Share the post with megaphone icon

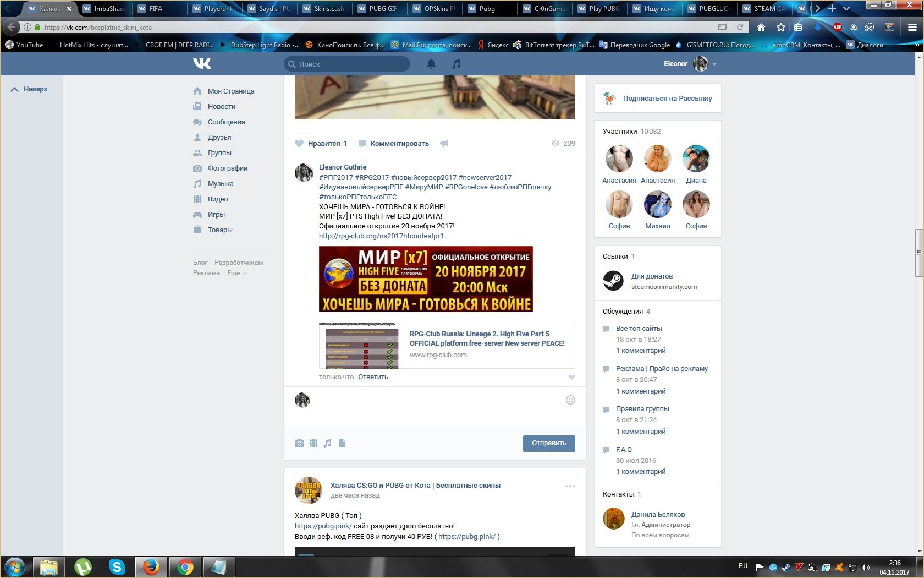(x=444, y=144)
